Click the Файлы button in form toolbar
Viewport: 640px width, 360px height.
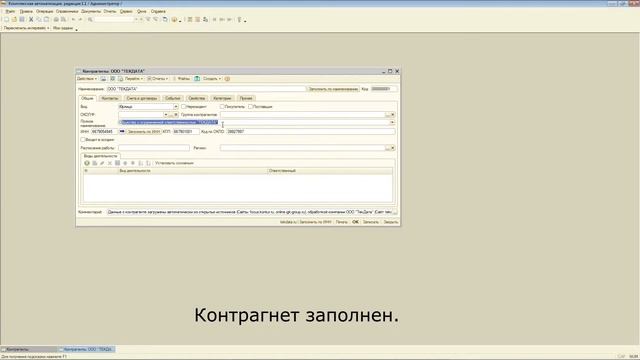pos(181,79)
